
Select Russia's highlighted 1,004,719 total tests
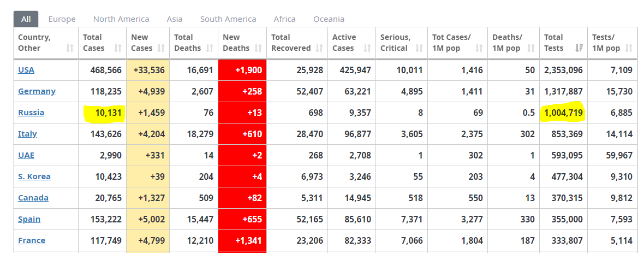pyautogui.click(x=563, y=113)
